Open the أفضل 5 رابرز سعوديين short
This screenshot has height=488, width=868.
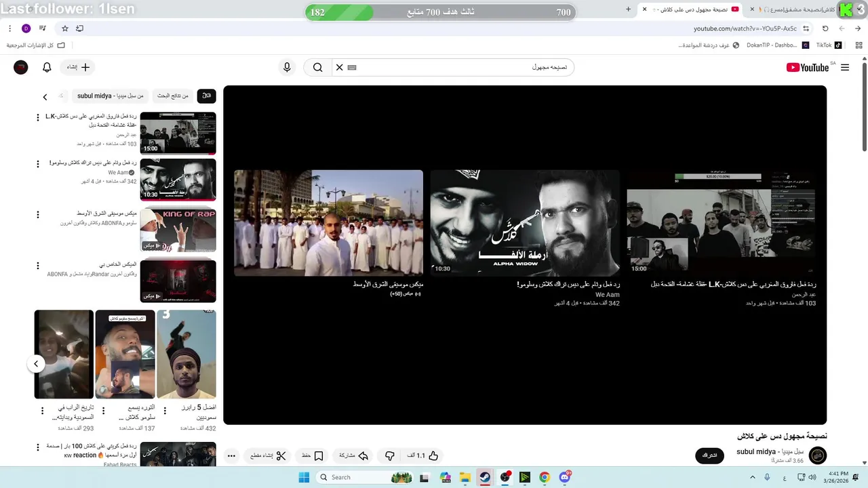[x=186, y=354]
